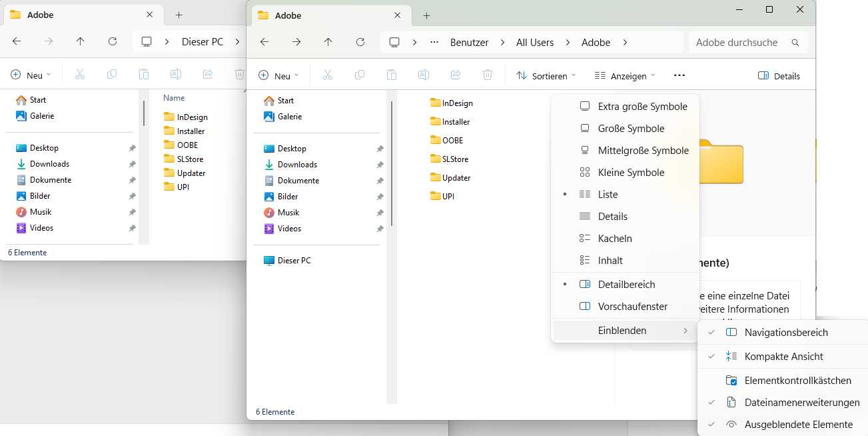Click the Share icon in front window toolbar
Image resolution: width=868 pixels, height=436 pixels.
tap(456, 75)
